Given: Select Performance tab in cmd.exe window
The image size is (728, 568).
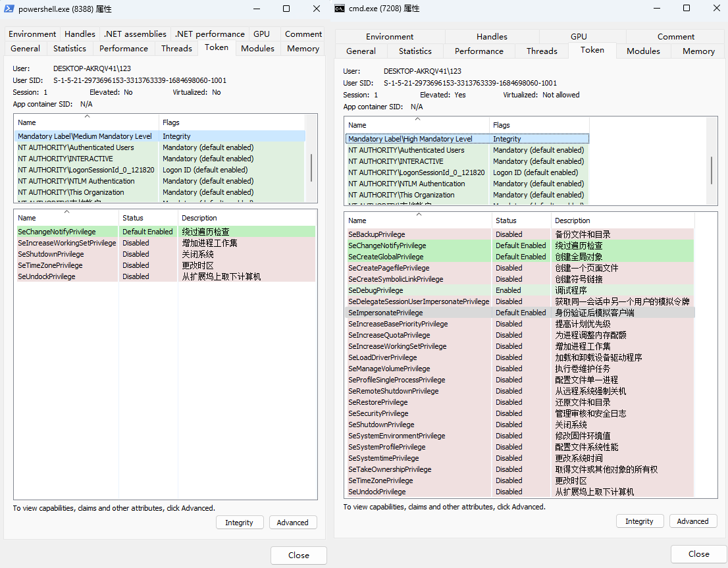Looking at the screenshot, I should [479, 51].
